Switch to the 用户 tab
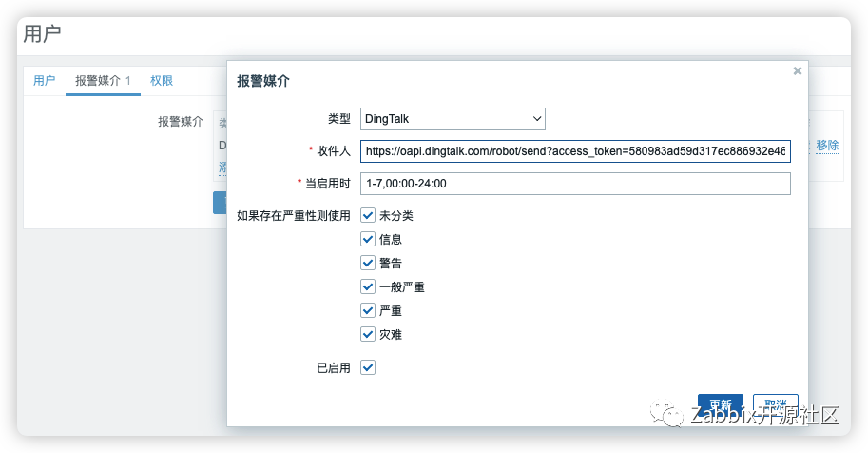868x453 pixels. 45,81
